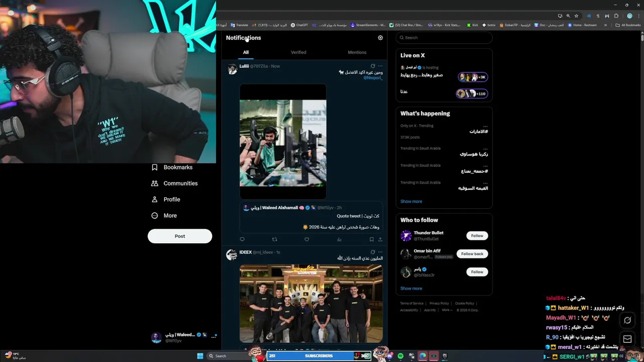Open the All Bookmarks folder

628,25
